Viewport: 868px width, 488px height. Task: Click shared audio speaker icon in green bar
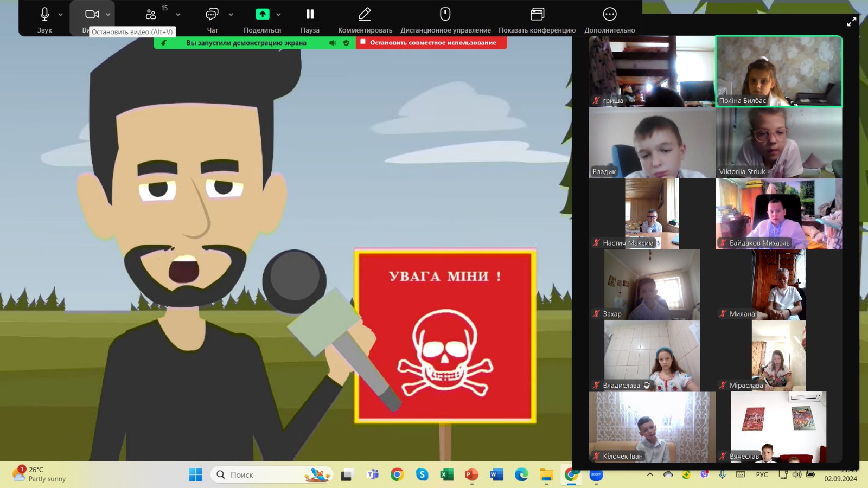point(333,43)
